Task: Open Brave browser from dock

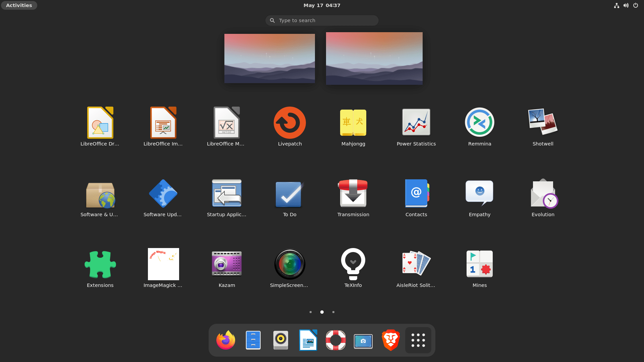Action: pyautogui.click(x=390, y=340)
